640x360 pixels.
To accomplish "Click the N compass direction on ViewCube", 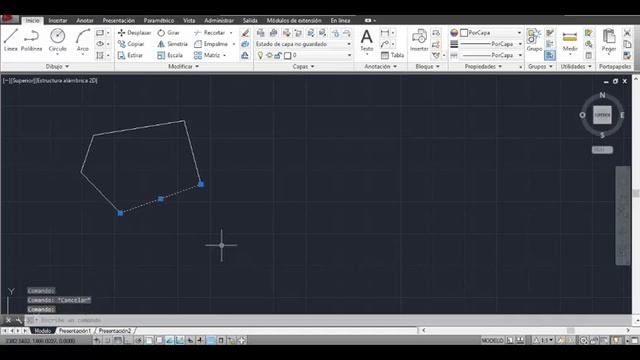I will coord(602,95).
